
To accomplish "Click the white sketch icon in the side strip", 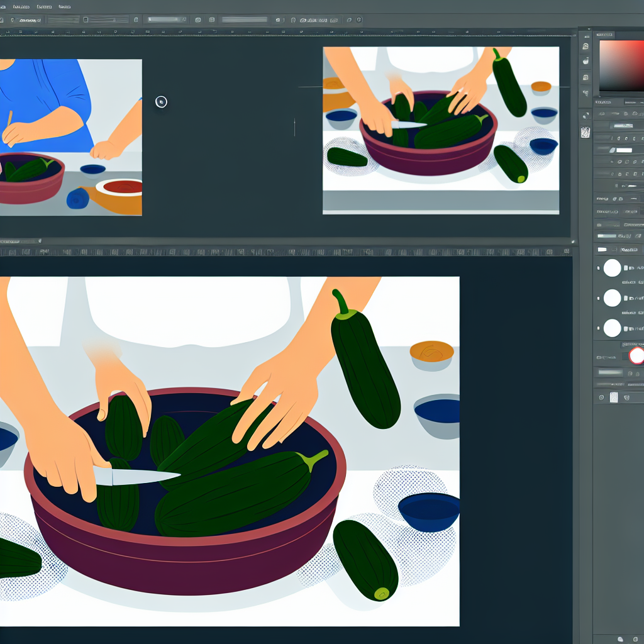I will pos(586,132).
